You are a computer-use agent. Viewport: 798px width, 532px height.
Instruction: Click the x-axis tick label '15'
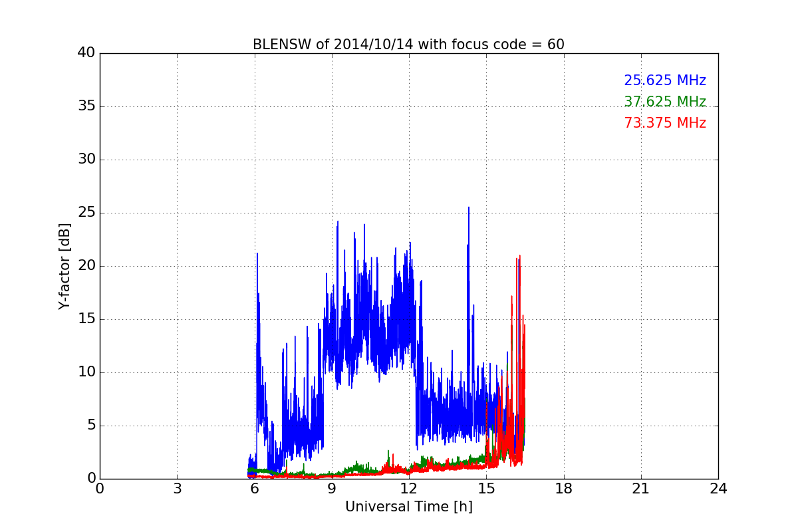tap(486, 489)
